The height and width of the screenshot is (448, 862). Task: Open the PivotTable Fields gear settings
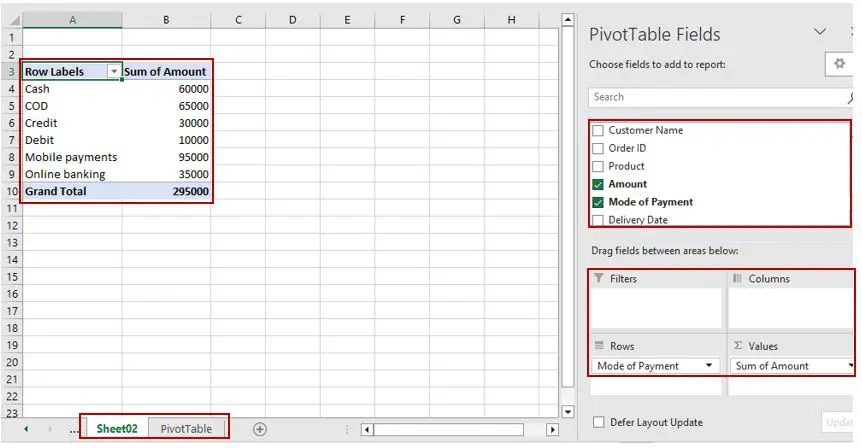[839, 64]
